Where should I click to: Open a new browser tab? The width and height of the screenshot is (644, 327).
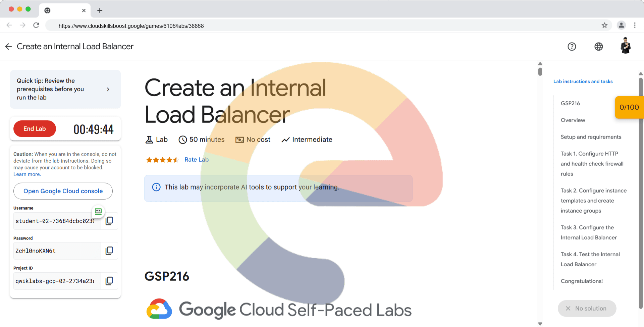coord(100,10)
